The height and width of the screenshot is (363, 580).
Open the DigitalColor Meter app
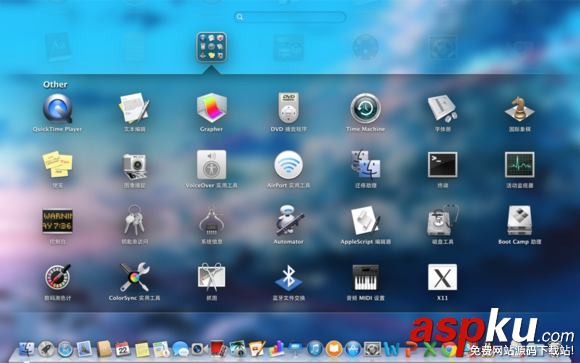(x=57, y=277)
